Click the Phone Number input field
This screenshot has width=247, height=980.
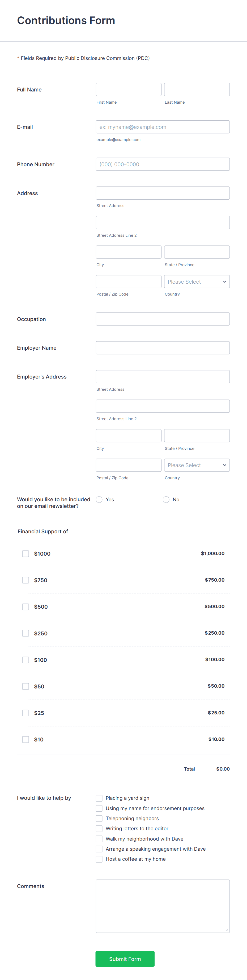(162, 164)
